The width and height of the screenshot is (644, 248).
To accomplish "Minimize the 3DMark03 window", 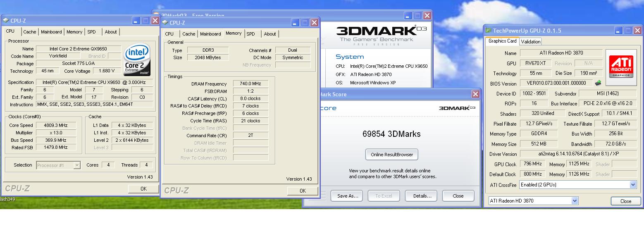I will (x=408, y=16).
